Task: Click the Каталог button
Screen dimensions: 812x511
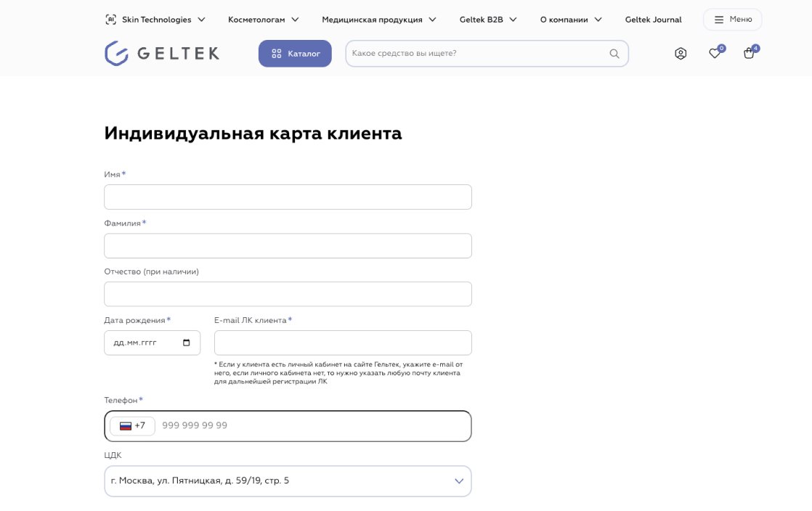Action: 295,54
